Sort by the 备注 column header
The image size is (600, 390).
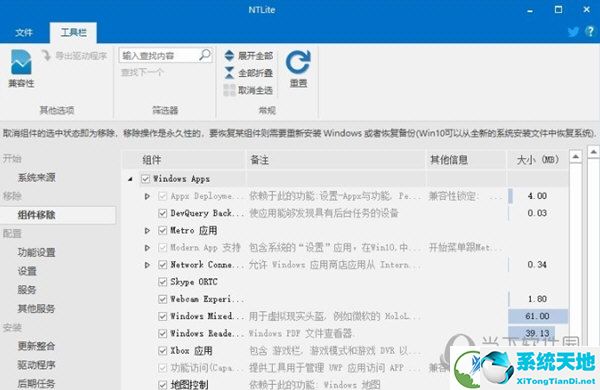(x=336, y=160)
